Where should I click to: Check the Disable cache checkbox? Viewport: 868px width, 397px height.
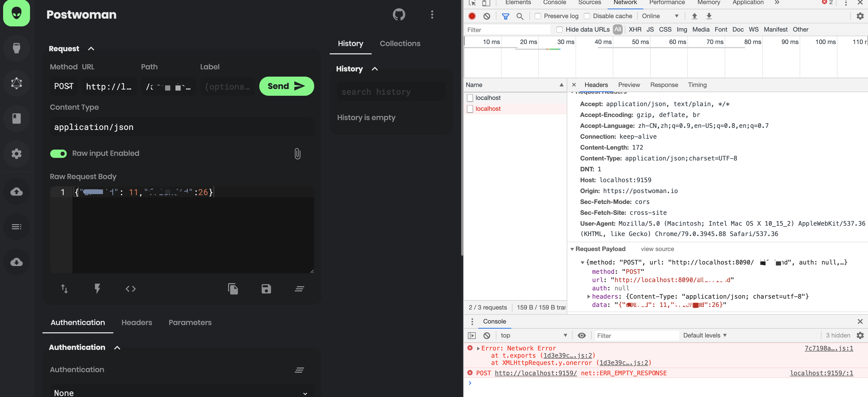pyautogui.click(x=587, y=16)
